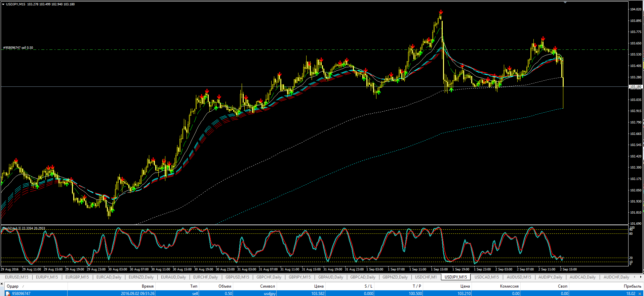Sort orders by the Объем column header
The image size is (644, 296).
[x=216, y=286]
